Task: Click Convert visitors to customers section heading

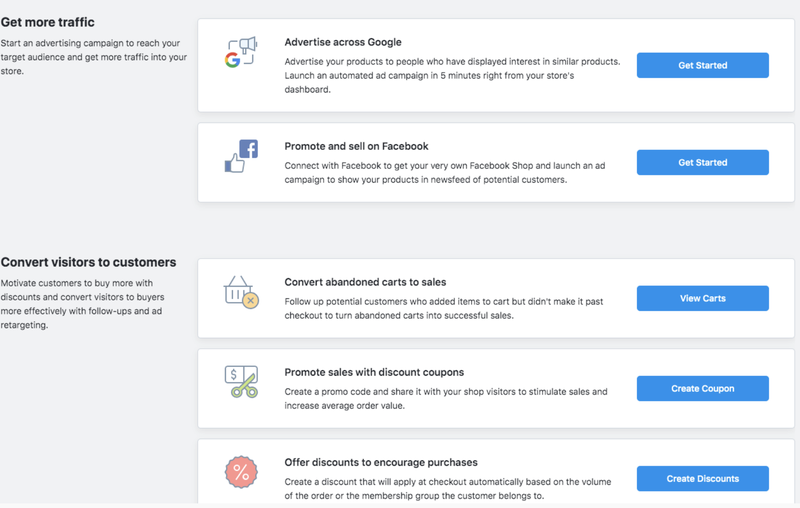Action: point(88,262)
